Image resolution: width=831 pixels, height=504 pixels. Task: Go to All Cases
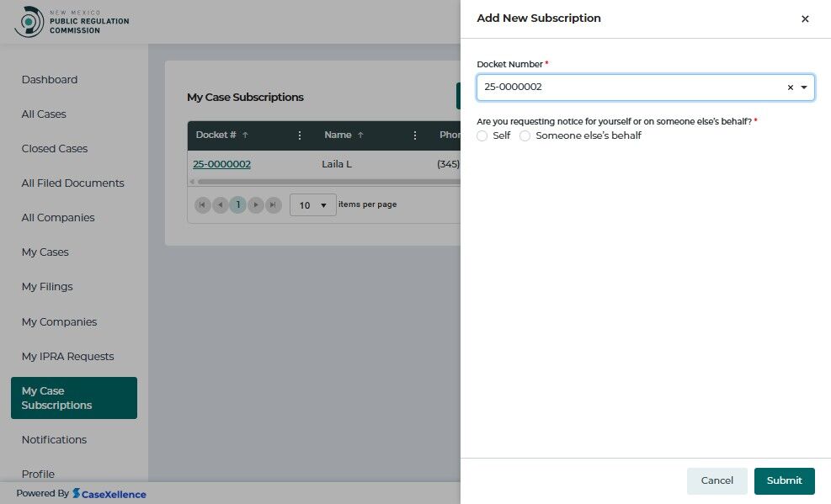click(x=44, y=114)
